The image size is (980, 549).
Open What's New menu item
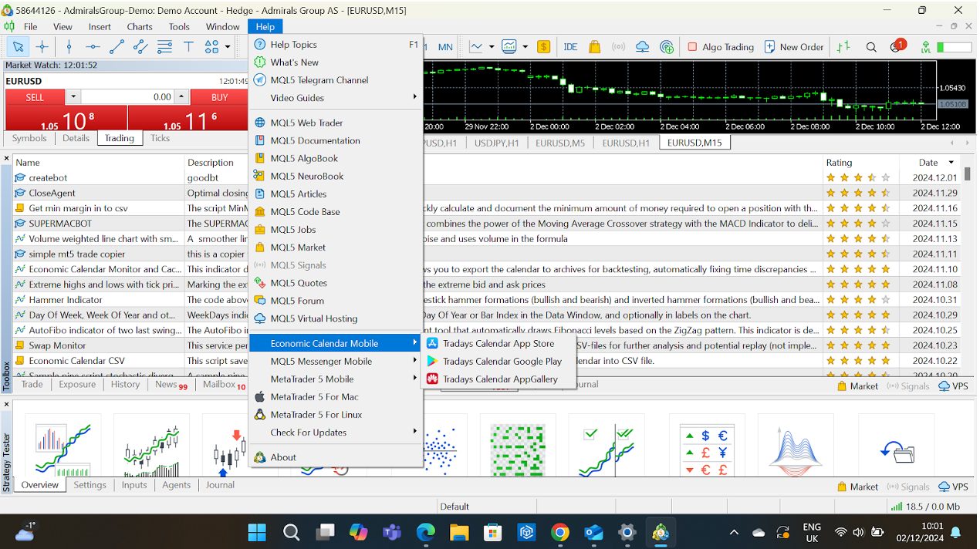pos(336,62)
